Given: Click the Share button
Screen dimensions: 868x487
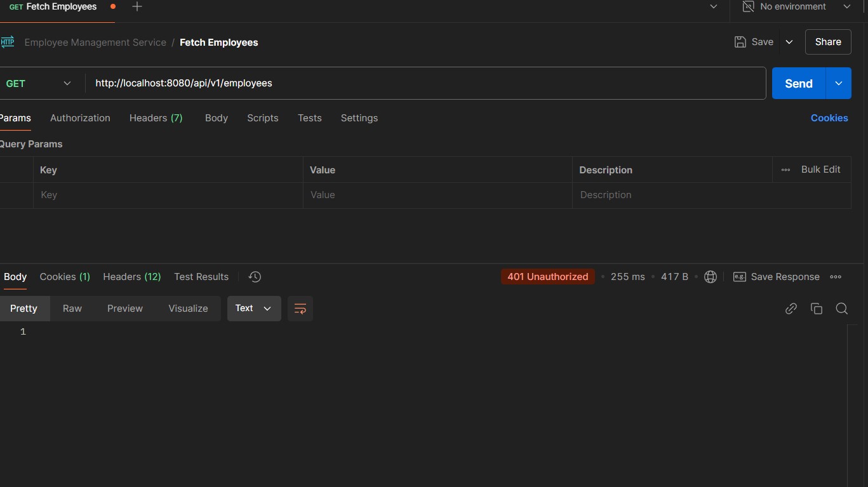Looking at the screenshot, I should (828, 42).
